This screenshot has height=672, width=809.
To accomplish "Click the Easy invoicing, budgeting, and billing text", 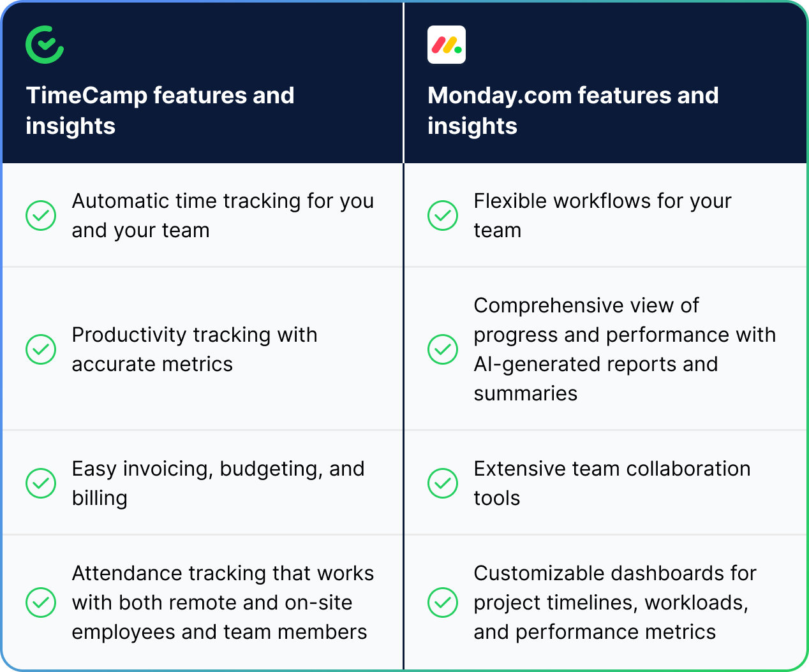I will click(218, 483).
